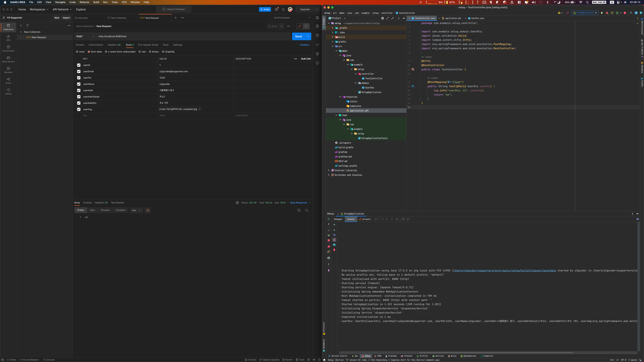644x362 pixels.
Task: Open Terminal tool window at bottom
Action: 407,356
